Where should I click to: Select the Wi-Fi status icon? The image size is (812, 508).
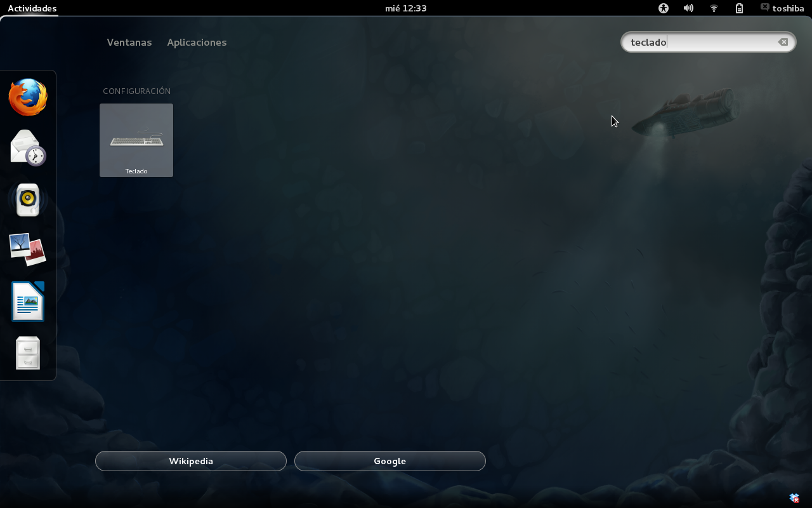click(714, 8)
